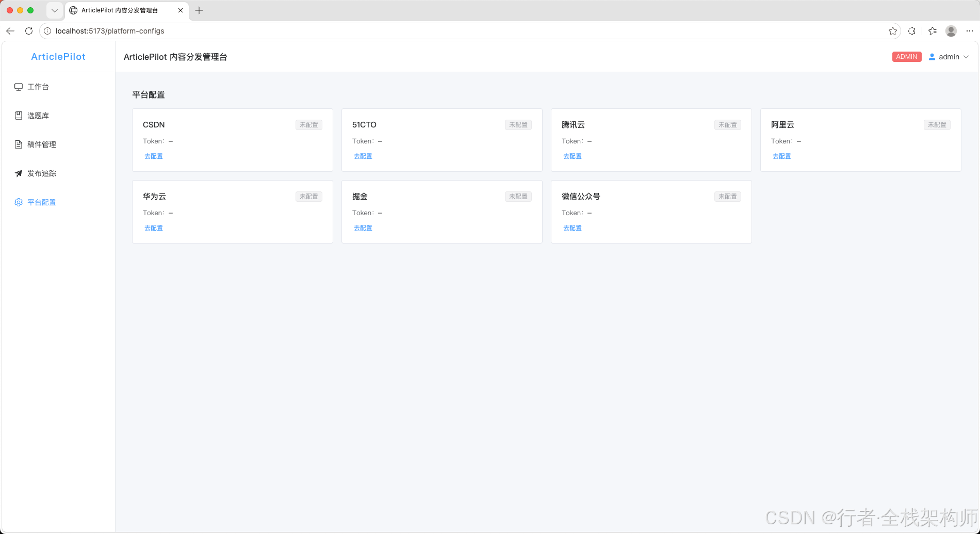Click the 平台配置 page heading
The image size is (980, 534).
[149, 95]
